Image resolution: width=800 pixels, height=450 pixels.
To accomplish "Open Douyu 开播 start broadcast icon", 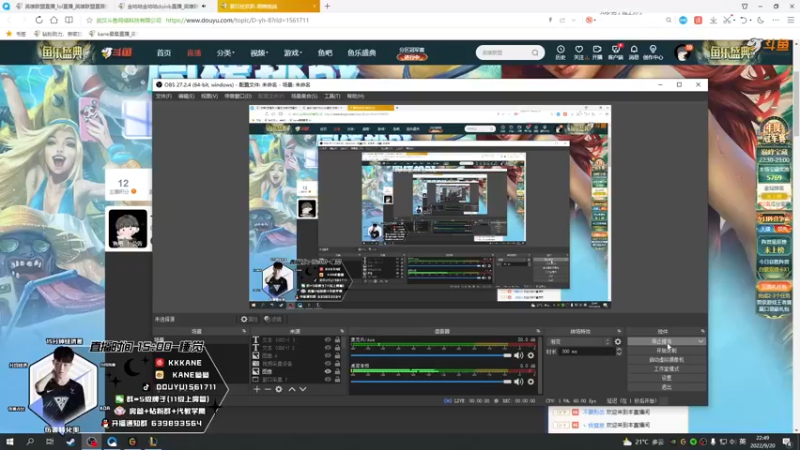I will pos(597,52).
